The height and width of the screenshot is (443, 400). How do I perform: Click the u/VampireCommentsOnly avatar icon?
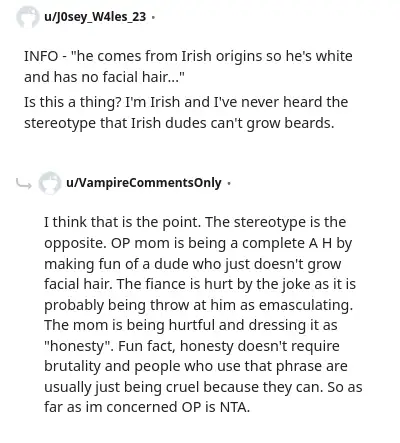coord(50,183)
